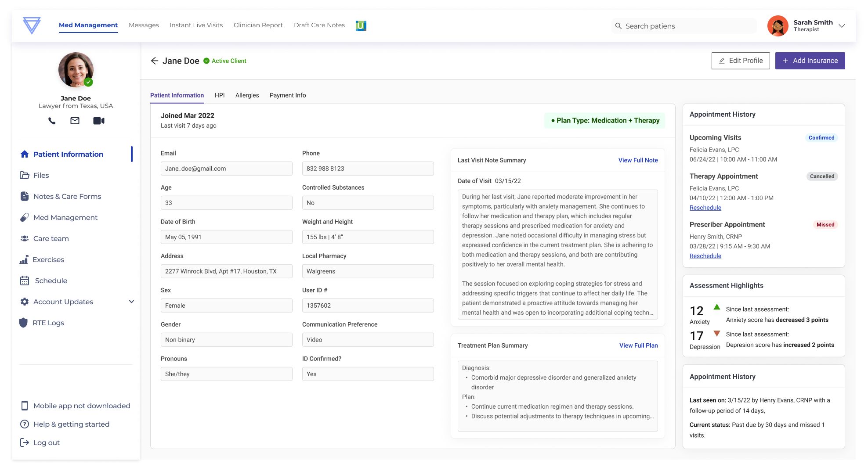Screen dimensions: 868x464
Task: Open View Full Note link
Action: pos(638,160)
